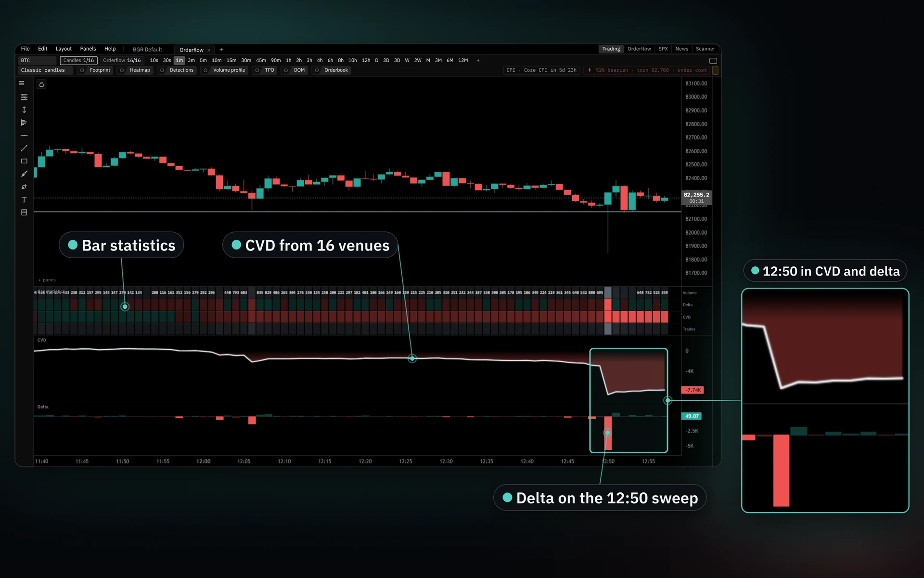Select the 1h timeframe

coord(288,61)
